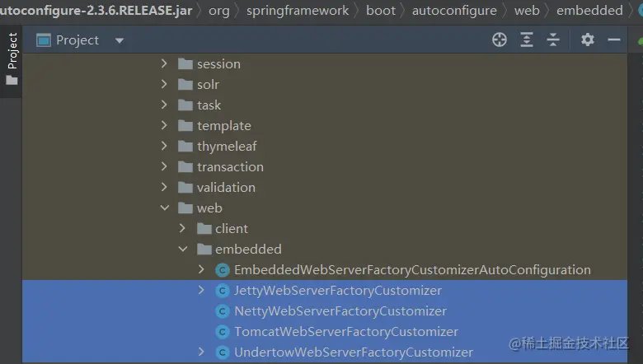Switch to the vertical Project side tab
This screenshot has width=643, height=364.
[x=12, y=51]
